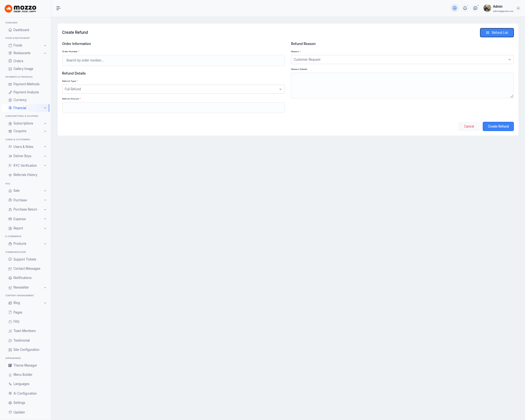Open the chat messages icon in header
The height and width of the screenshot is (420, 525).
(x=475, y=8)
